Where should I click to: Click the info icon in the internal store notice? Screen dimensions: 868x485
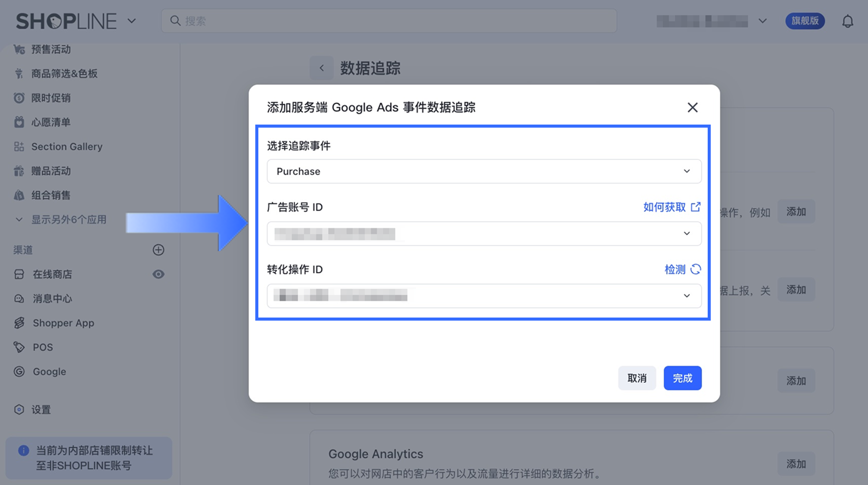pos(23,450)
